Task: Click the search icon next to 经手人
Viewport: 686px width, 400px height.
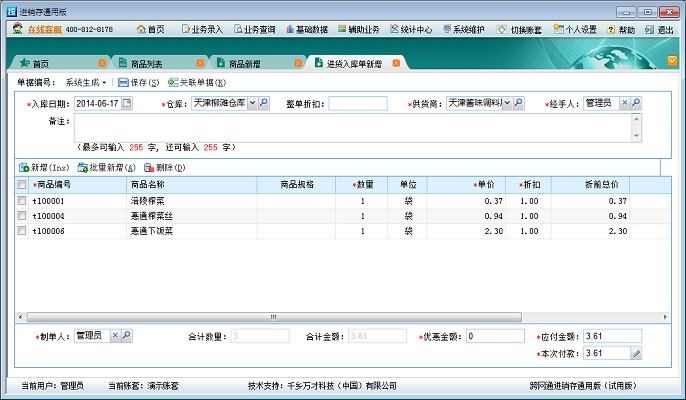Action: point(636,103)
